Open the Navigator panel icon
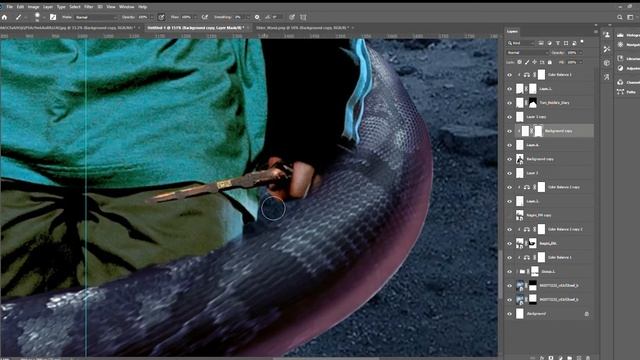The width and height of the screenshot is (640, 360). (x=621, y=44)
